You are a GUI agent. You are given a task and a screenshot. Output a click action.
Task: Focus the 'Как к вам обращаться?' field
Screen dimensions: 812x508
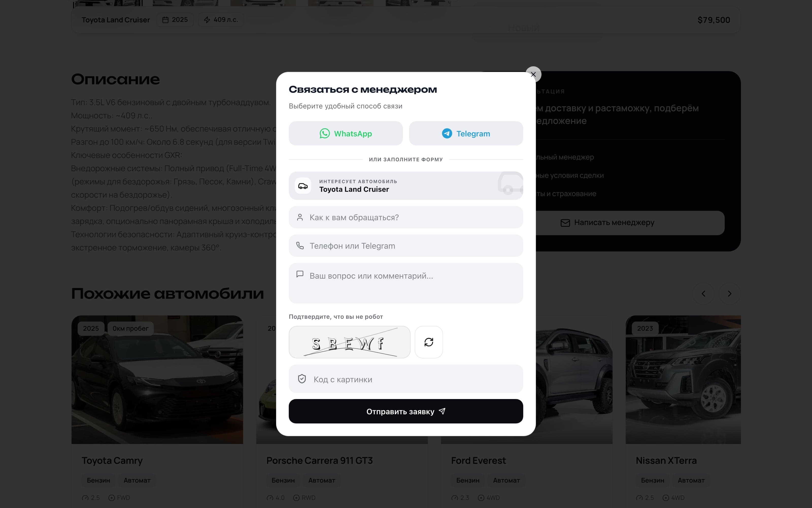pos(406,217)
